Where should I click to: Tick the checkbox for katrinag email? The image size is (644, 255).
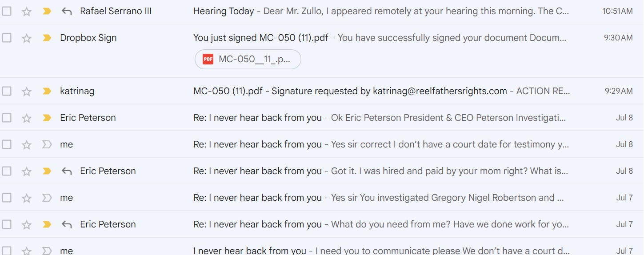[7, 92]
